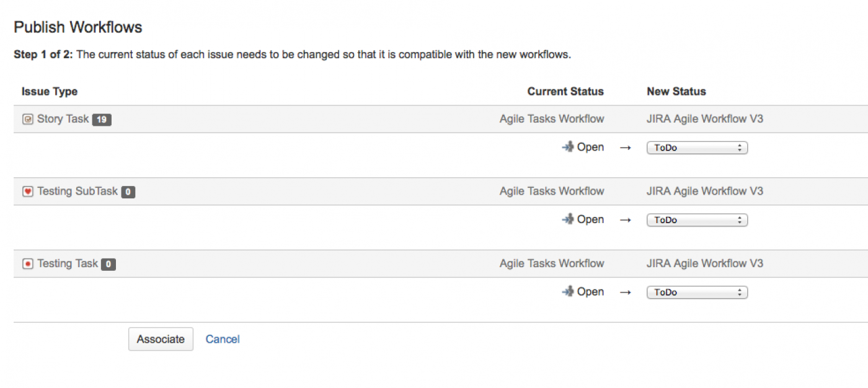Screen dimensions: 868x388
Task: Click the Story Task issue type icon
Action: (27, 119)
